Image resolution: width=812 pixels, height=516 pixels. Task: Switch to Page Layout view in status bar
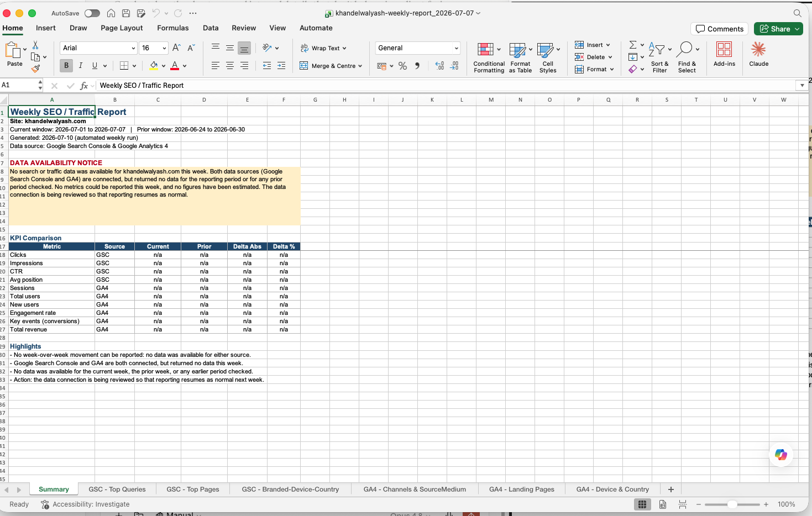(x=663, y=504)
